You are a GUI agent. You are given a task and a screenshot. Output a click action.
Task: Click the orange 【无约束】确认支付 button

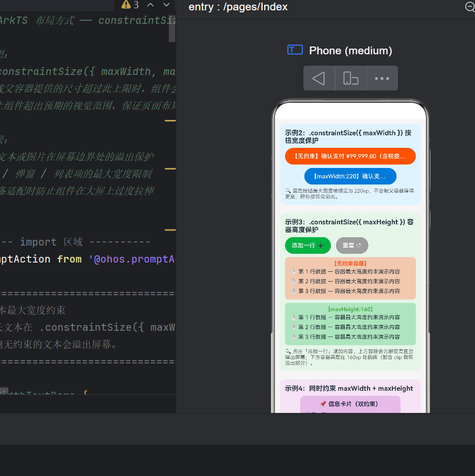pos(350,156)
